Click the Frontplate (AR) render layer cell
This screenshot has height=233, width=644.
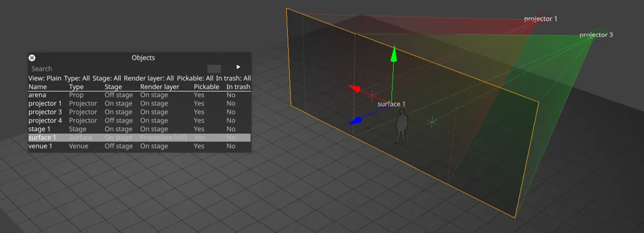click(x=163, y=137)
